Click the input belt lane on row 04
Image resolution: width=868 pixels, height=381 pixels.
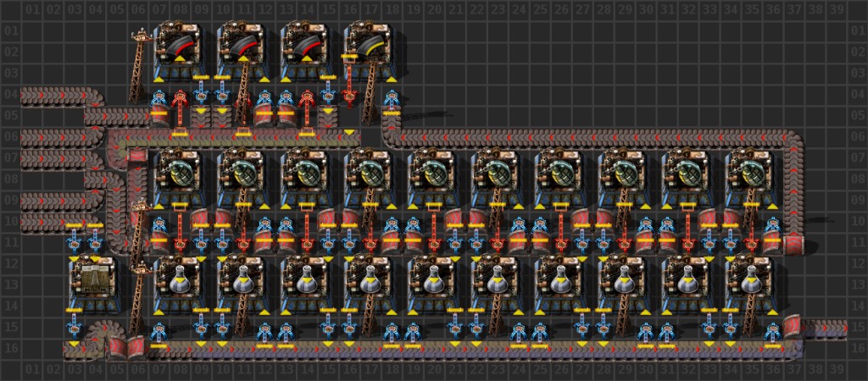click(62, 97)
